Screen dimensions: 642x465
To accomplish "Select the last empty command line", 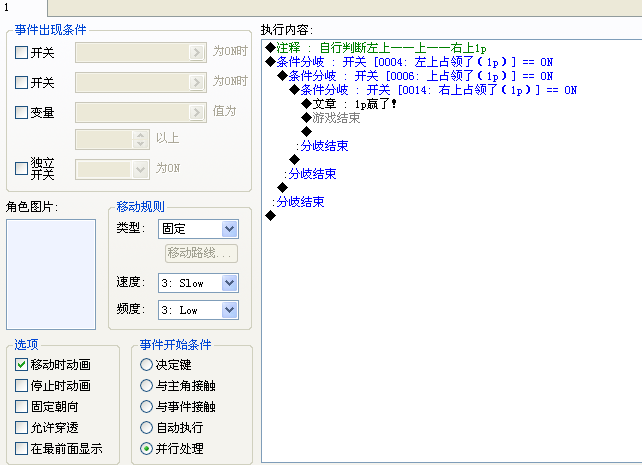I will [x=271, y=215].
